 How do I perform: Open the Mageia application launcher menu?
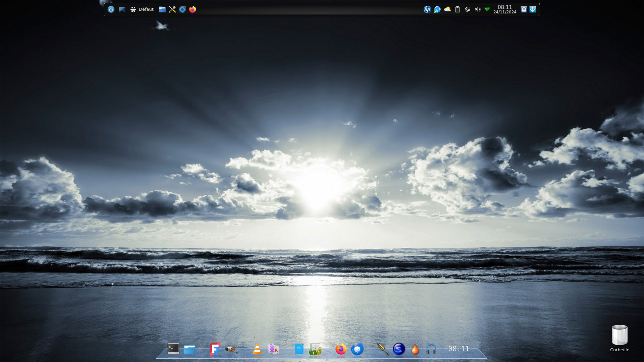[x=111, y=9]
